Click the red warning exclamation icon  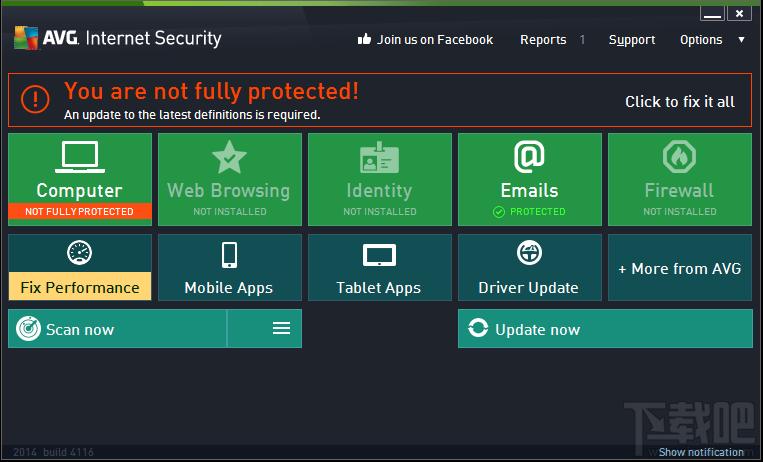tap(36, 98)
